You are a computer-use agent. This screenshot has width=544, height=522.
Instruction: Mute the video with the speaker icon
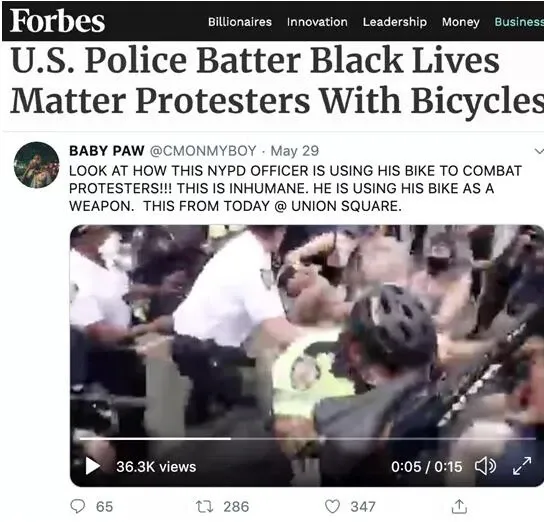point(485,466)
